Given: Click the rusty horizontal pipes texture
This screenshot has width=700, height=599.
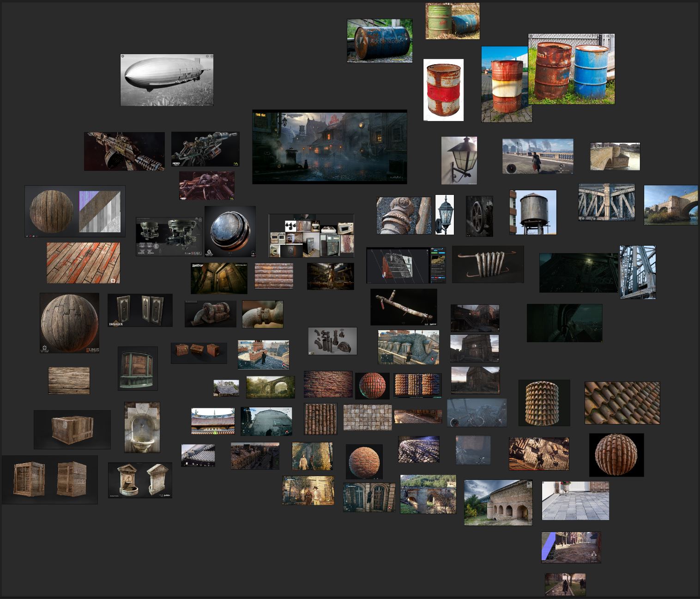Looking at the screenshot, I should tap(274, 276).
